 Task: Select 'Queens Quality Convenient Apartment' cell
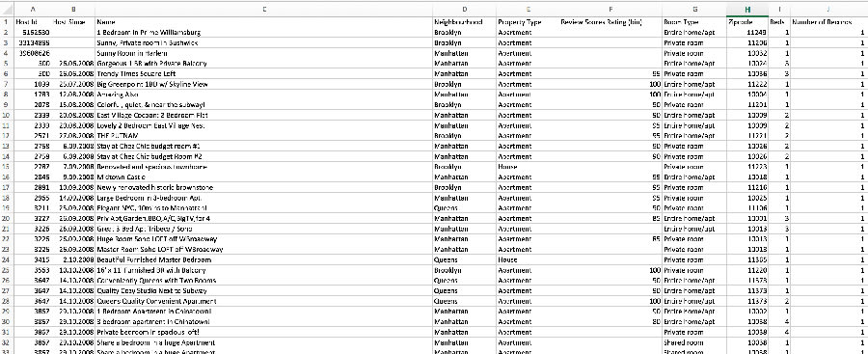point(264,301)
